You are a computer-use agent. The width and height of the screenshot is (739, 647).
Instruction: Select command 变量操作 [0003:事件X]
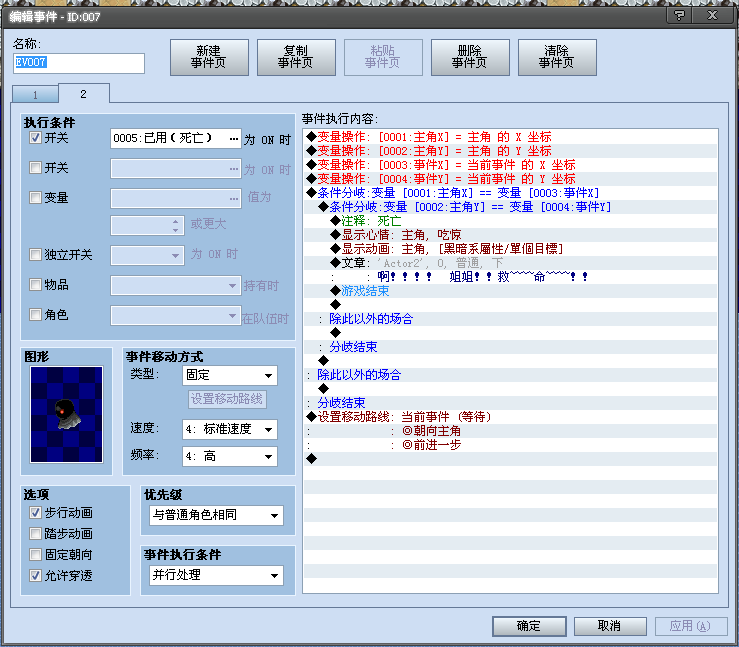[x=510, y=165]
